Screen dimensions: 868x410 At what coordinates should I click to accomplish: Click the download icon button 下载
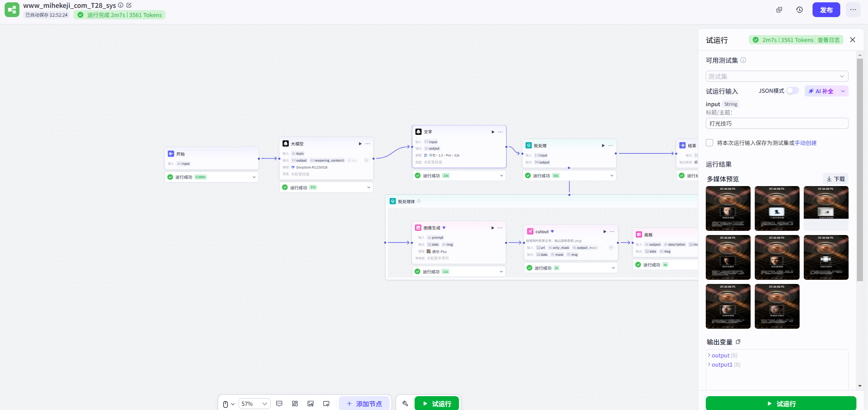click(x=836, y=179)
